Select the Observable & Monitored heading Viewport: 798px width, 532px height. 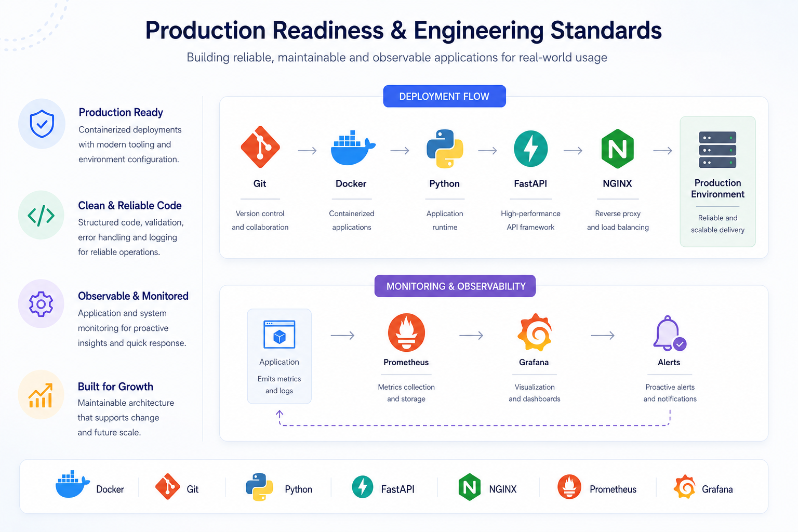(x=133, y=296)
